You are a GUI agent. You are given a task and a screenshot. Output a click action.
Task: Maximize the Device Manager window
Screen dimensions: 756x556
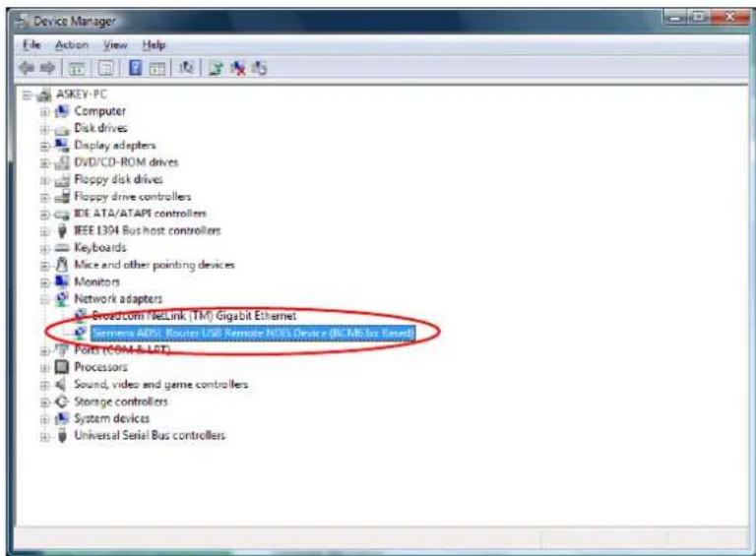tap(698, 18)
